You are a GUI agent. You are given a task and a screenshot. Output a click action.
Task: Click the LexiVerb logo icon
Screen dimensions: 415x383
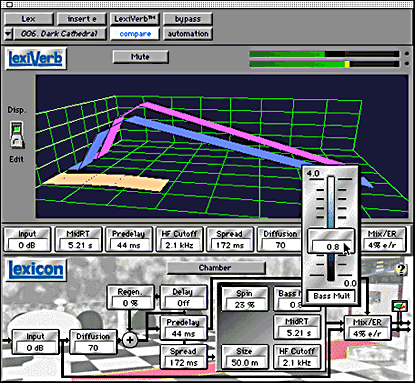point(36,59)
